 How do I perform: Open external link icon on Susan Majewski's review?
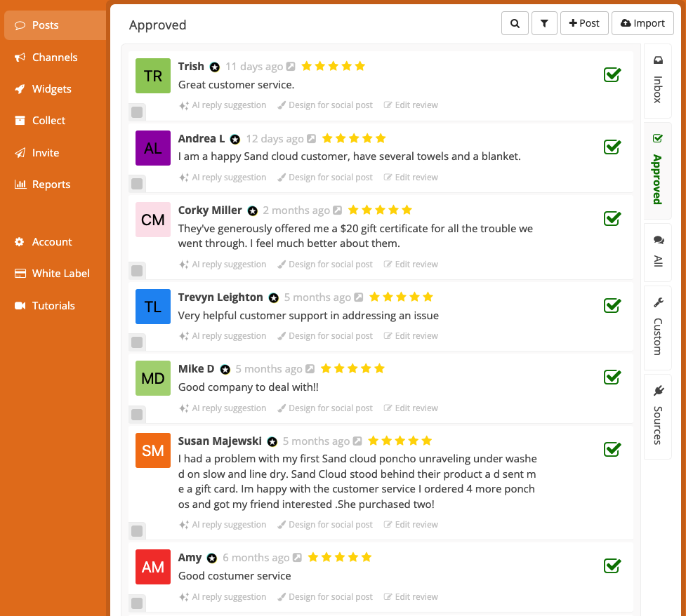click(x=357, y=441)
